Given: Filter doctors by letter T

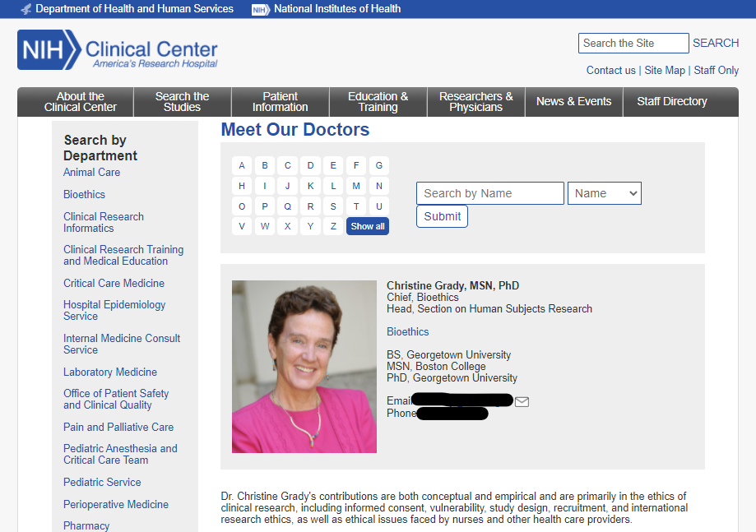Looking at the screenshot, I should coord(356,206).
